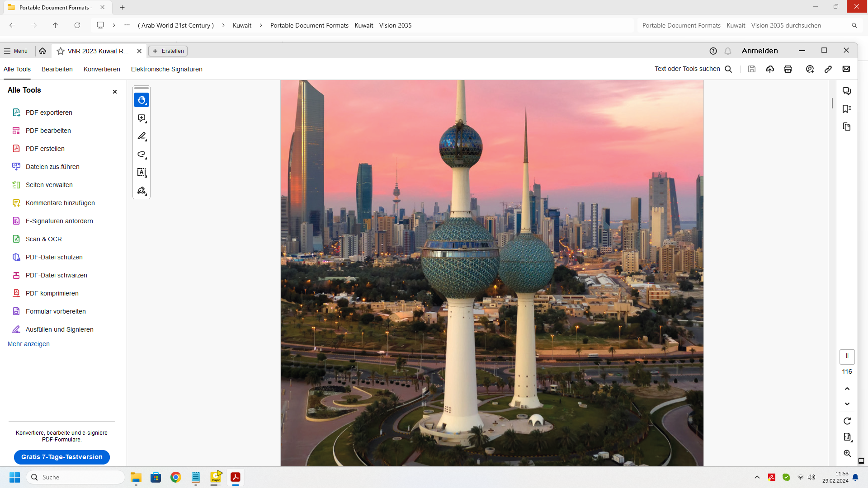Click Explorer folder search field
868x488 pixels.
(x=750, y=25)
